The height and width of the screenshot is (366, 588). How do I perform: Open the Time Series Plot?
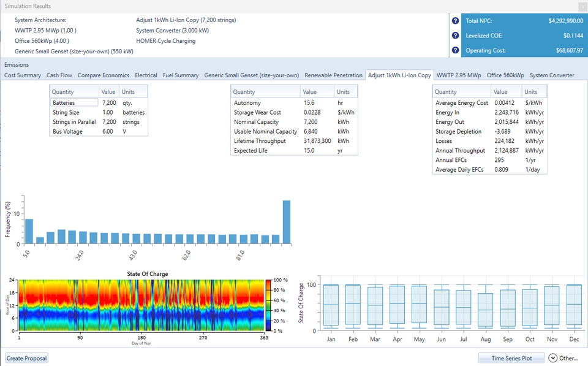pyautogui.click(x=510, y=358)
